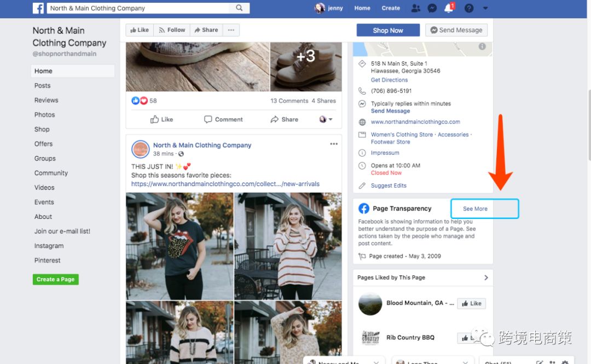
Task: Click the search magnifier icon
Action: click(239, 8)
